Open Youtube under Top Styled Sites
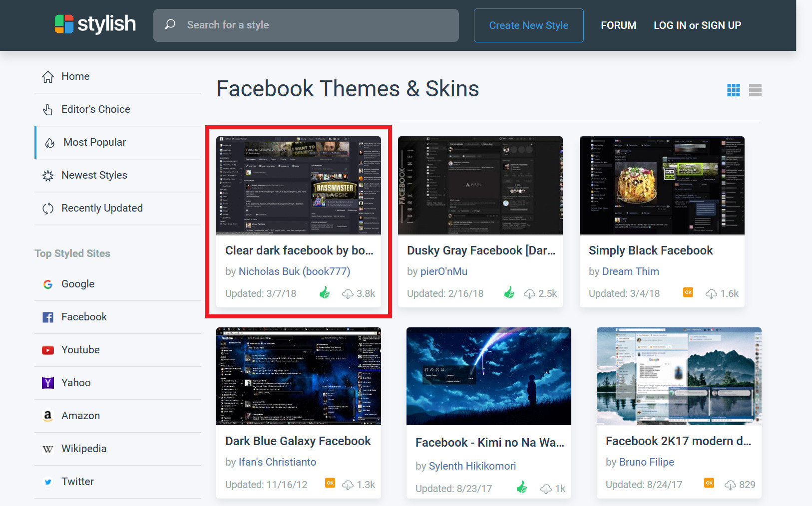Viewport: 812px width, 506px height. (118, 350)
